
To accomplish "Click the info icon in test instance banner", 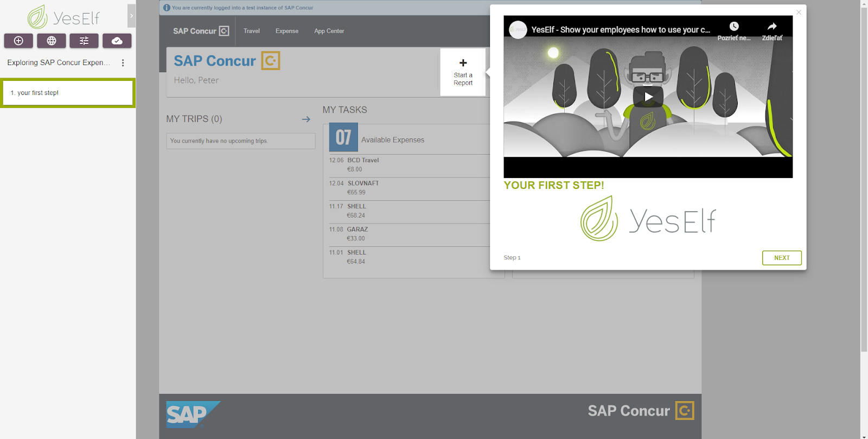I will [x=167, y=8].
